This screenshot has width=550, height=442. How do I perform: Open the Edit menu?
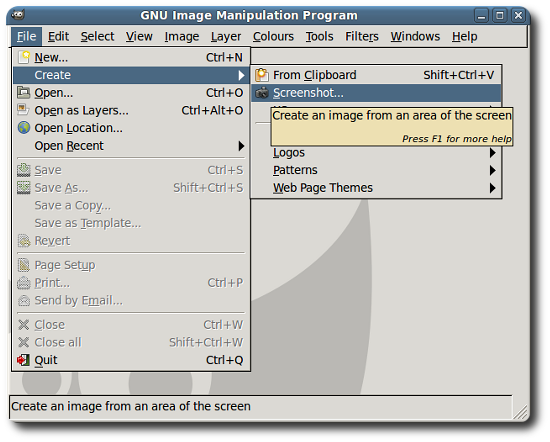point(58,36)
